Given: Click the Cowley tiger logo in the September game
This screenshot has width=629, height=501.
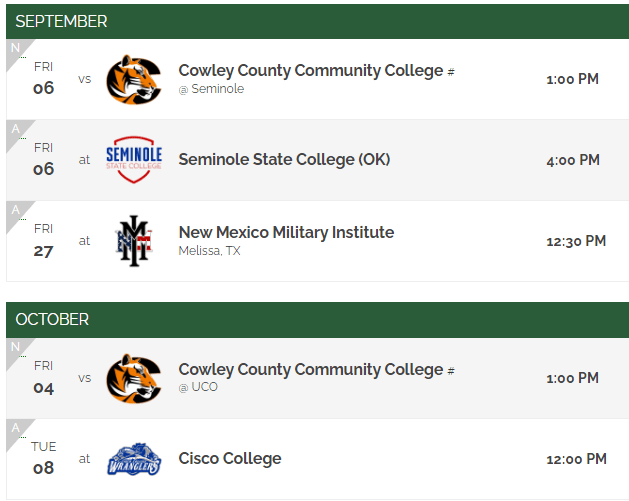Looking at the screenshot, I should pos(133,79).
